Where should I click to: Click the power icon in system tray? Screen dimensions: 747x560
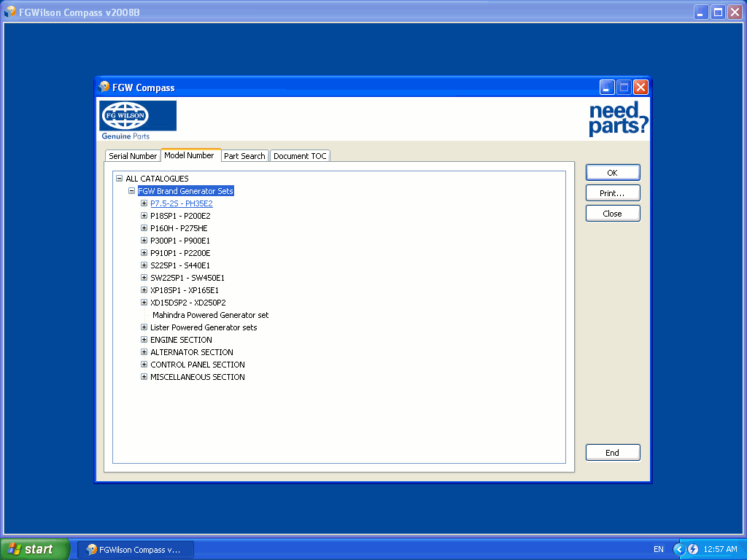point(693,549)
